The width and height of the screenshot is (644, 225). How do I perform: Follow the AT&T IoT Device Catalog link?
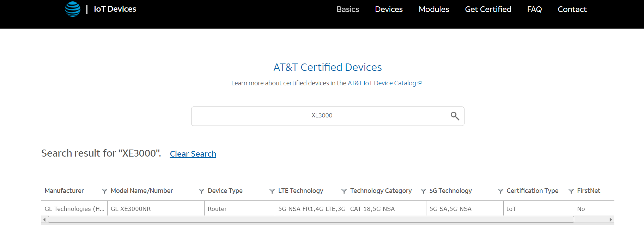tap(382, 83)
